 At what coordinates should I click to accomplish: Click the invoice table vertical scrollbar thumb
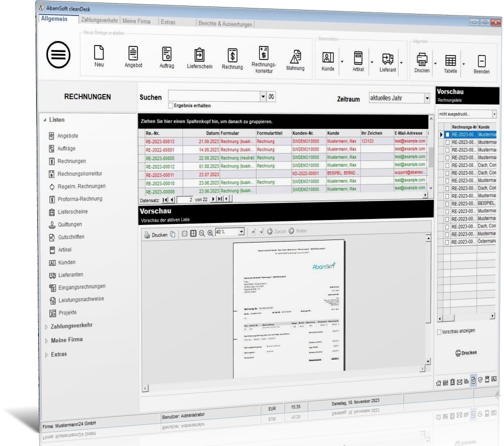coord(431,157)
